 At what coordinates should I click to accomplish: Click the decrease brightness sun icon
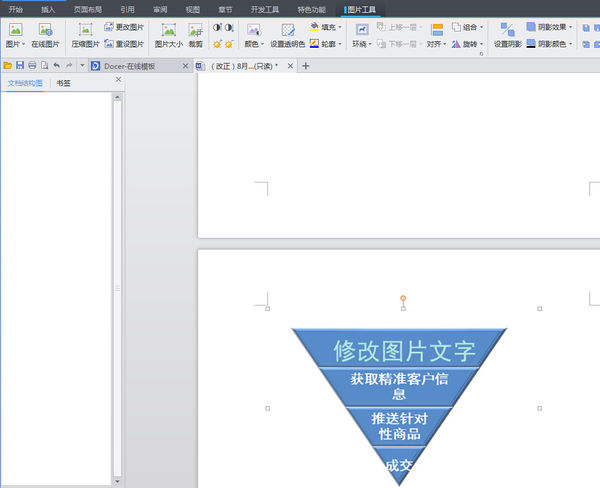point(229,44)
